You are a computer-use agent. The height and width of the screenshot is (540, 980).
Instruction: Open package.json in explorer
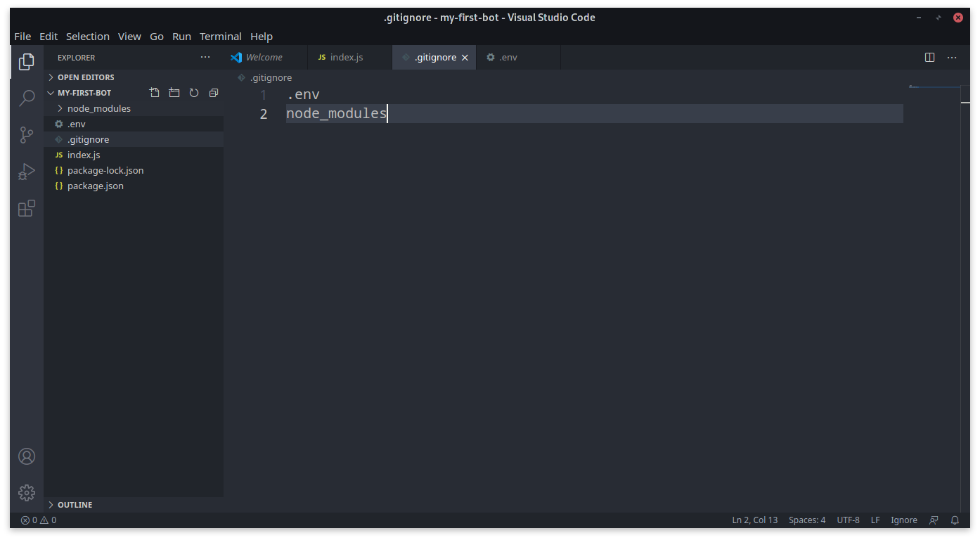(x=134, y=186)
